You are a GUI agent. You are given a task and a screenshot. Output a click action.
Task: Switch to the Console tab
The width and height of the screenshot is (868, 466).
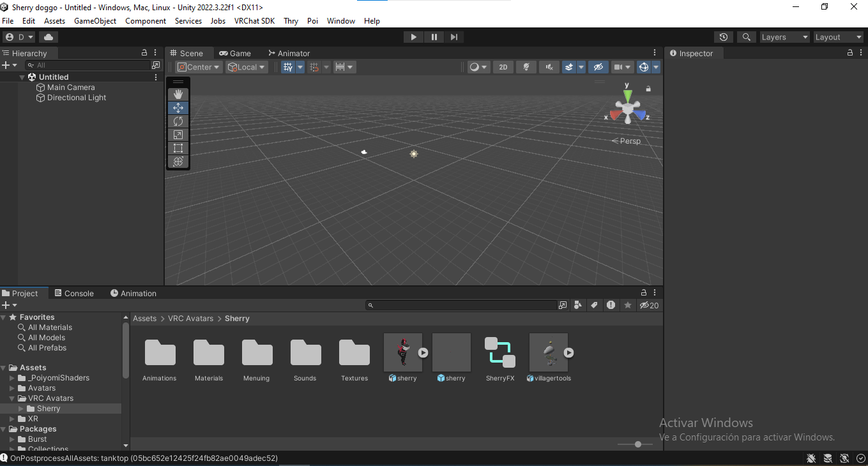pos(74,294)
